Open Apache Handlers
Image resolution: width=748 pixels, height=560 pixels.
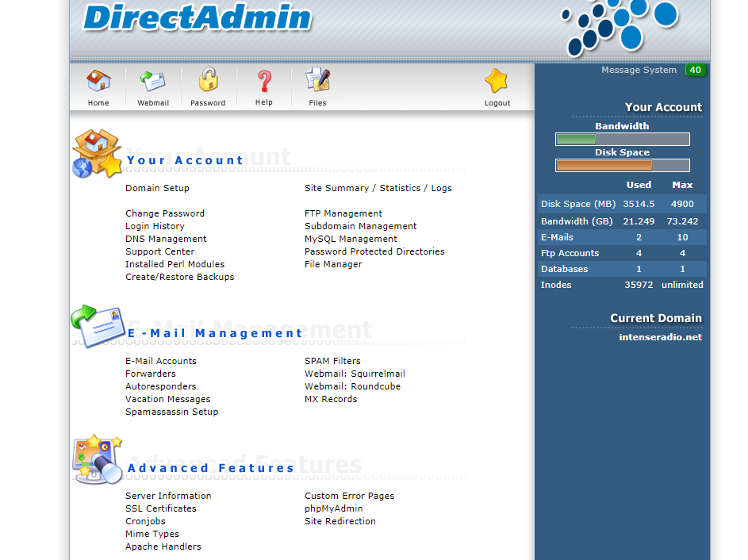coord(163,547)
